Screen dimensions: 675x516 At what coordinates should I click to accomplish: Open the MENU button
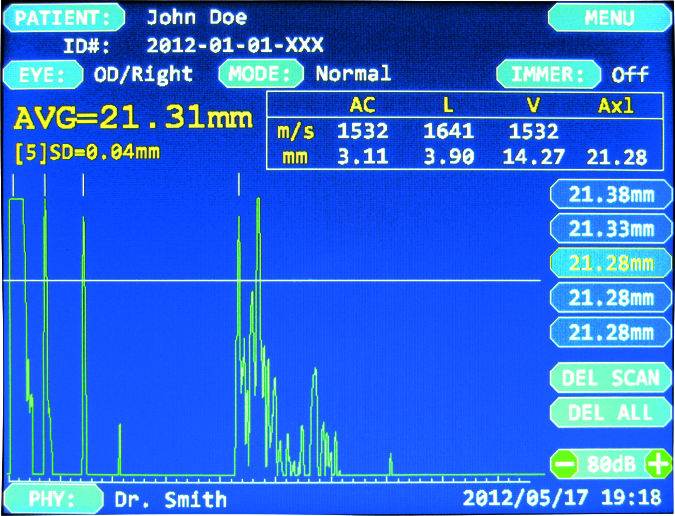click(610, 18)
